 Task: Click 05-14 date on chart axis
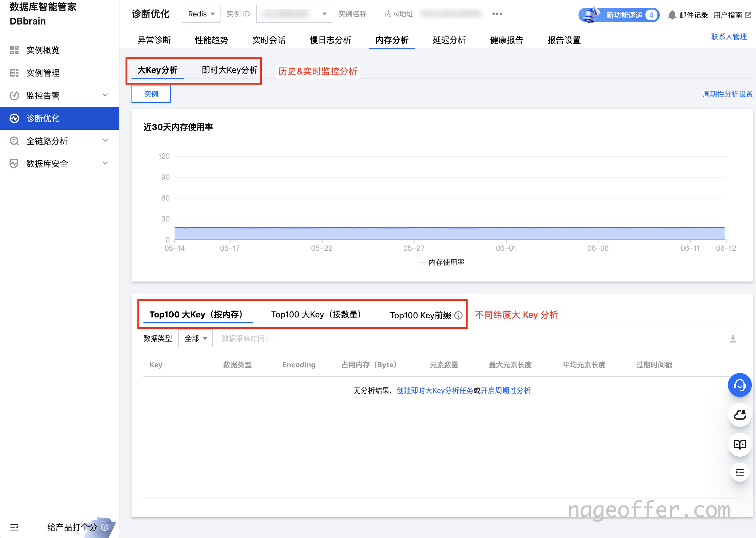click(175, 248)
